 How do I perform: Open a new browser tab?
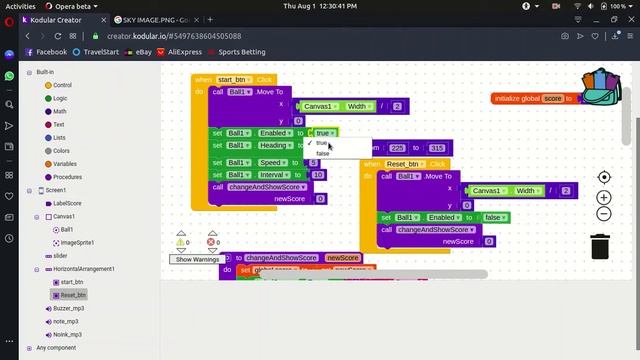pos(210,20)
